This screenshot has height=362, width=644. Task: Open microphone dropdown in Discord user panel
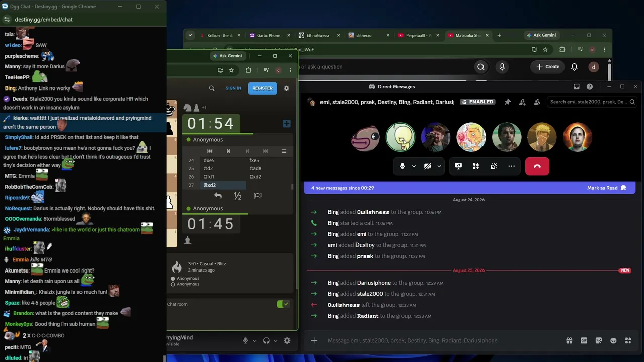pyautogui.click(x=255, y=341)
